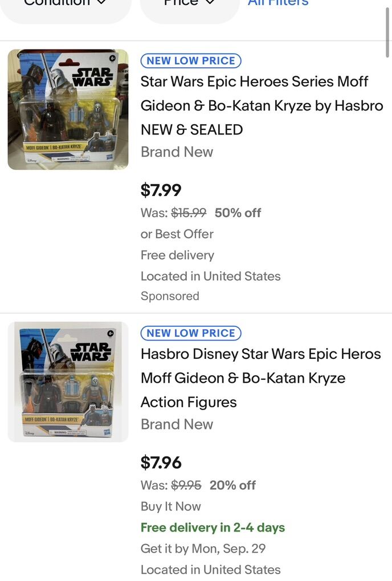Click Free delivery in 2-4 days text

213,527
